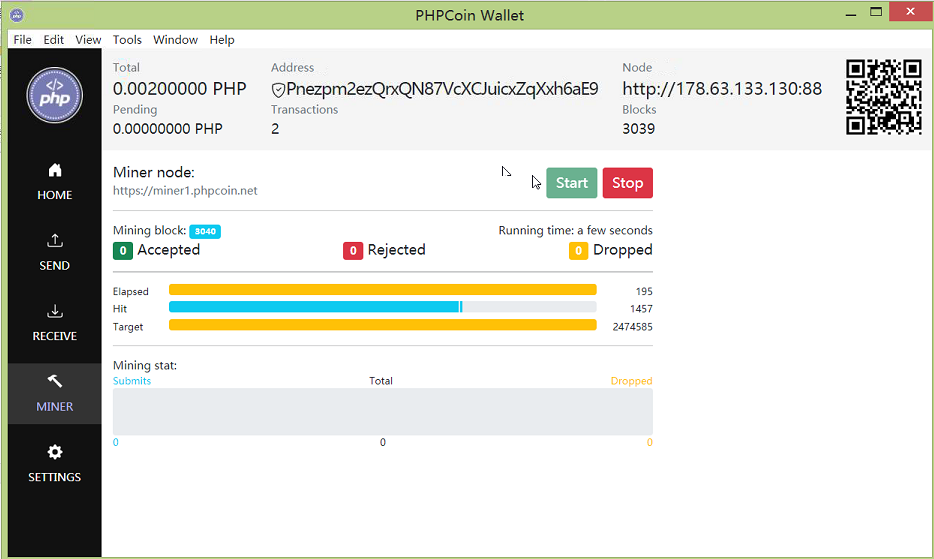Open the Tools menu
Screen dimensions: 934x559
click(127, 40)
